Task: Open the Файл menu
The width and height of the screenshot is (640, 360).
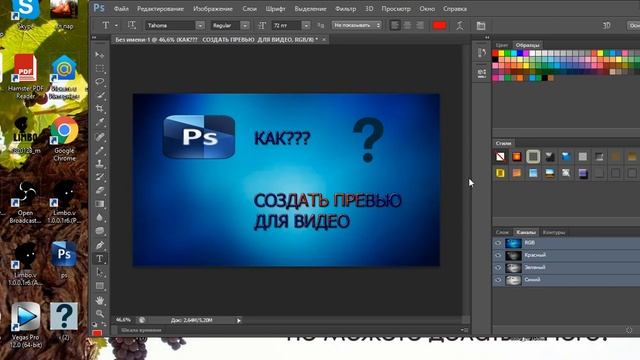Action: (121, 9)
